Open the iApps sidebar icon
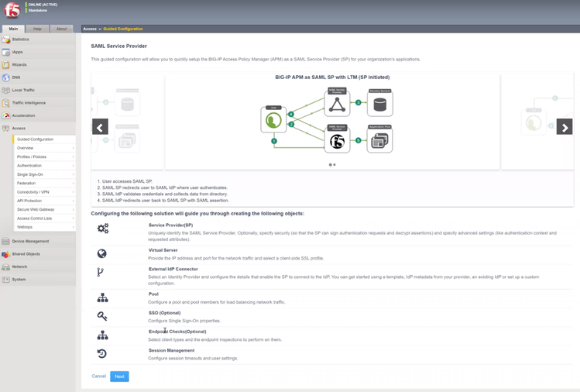Viewport: 580px width, 392px height. 5,52
